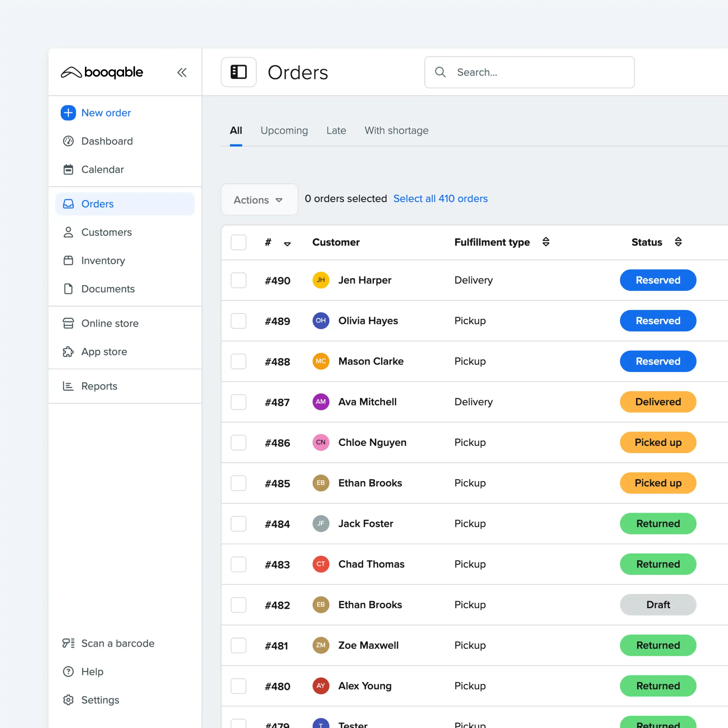Create a New order

tap(106, 113)
